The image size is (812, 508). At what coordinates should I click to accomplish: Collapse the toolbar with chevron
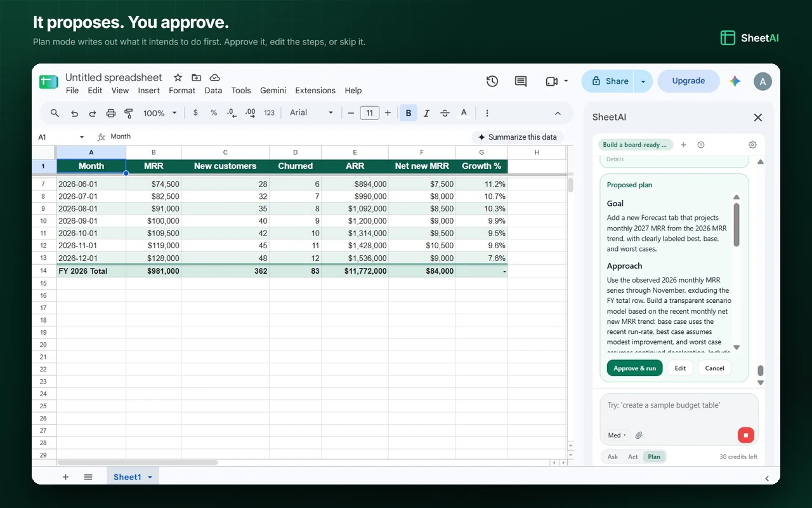pos(558,113)
